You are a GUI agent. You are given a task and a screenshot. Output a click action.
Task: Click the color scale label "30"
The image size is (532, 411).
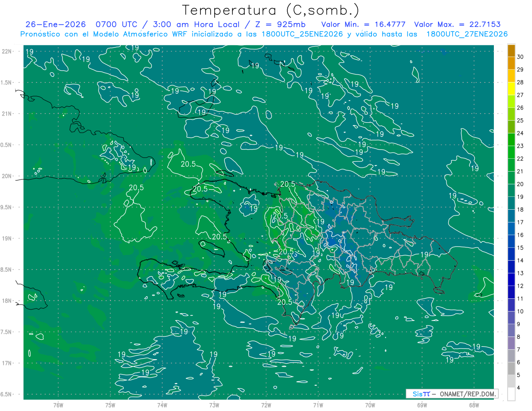(x=520, y=57)
